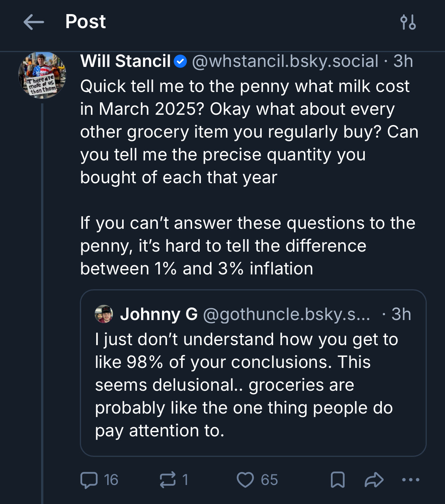Open thread display settings icon
Screen dimensions: 445x504
[408, 22]
